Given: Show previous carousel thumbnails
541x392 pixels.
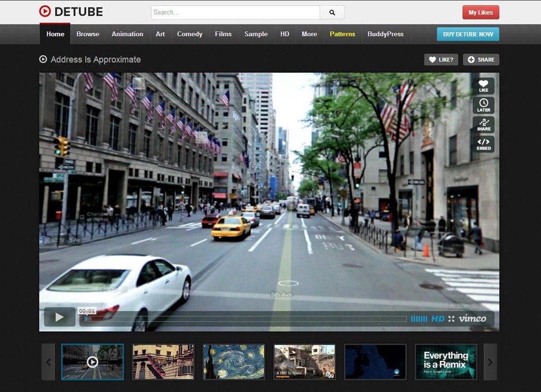Looking at the screenshot, I should pos(48,362).
